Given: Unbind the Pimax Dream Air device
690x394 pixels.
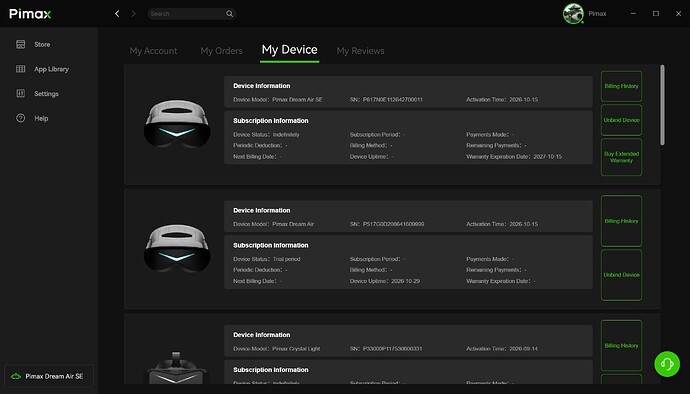Looking at the screenshot, I should [621, 275].
